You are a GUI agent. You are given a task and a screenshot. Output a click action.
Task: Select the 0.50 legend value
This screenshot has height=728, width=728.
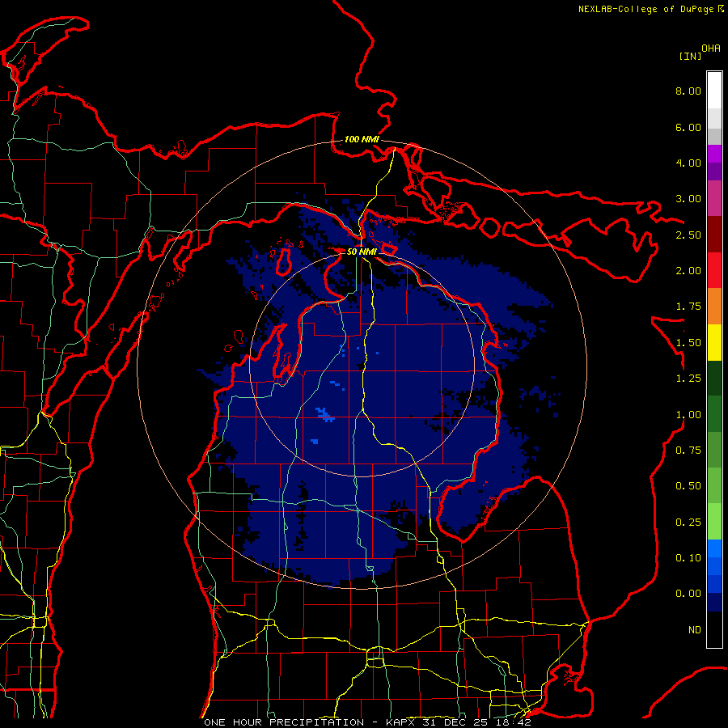[688, 486]
